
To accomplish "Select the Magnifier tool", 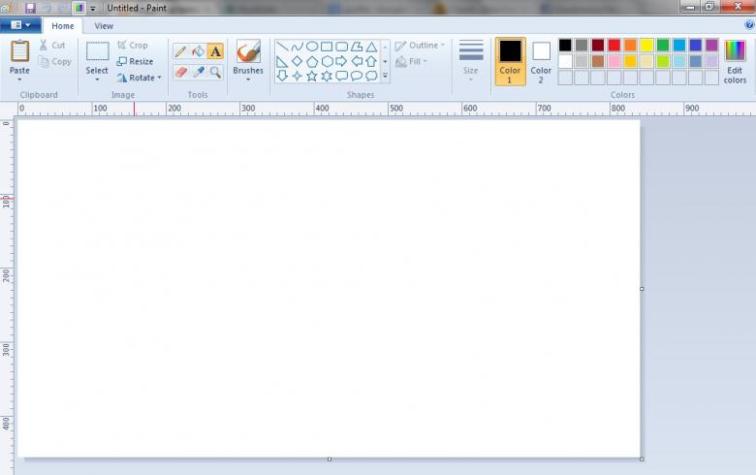I will point(215,72).
